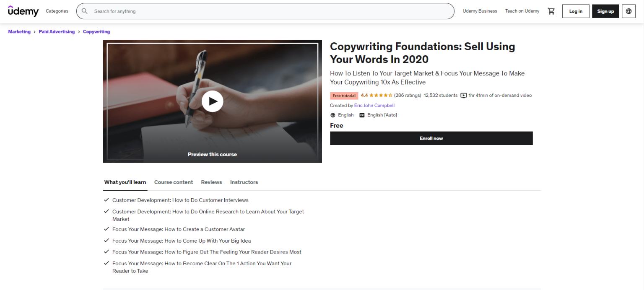Open the Categories dropdown

(57, 11)
